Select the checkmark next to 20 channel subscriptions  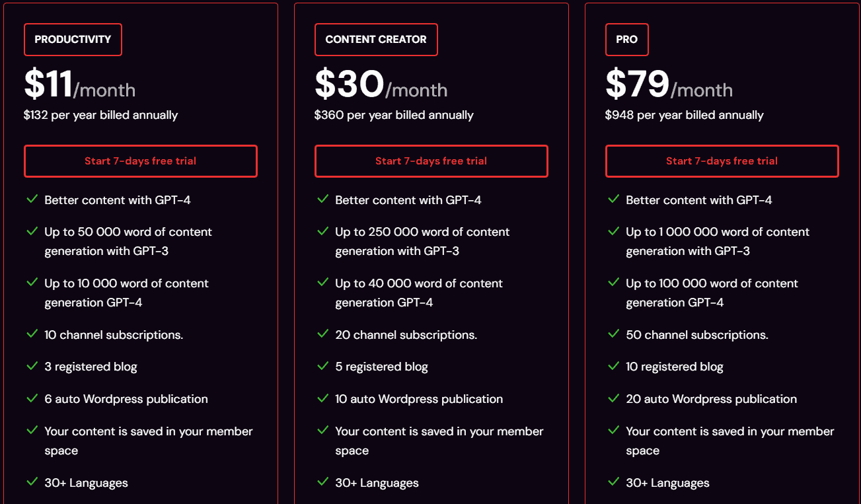[322, 335]
